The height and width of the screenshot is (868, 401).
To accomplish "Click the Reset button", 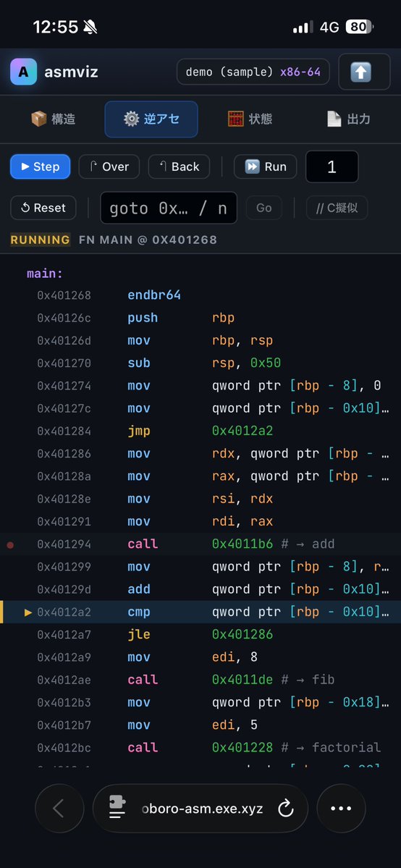I will click(43, 208).
